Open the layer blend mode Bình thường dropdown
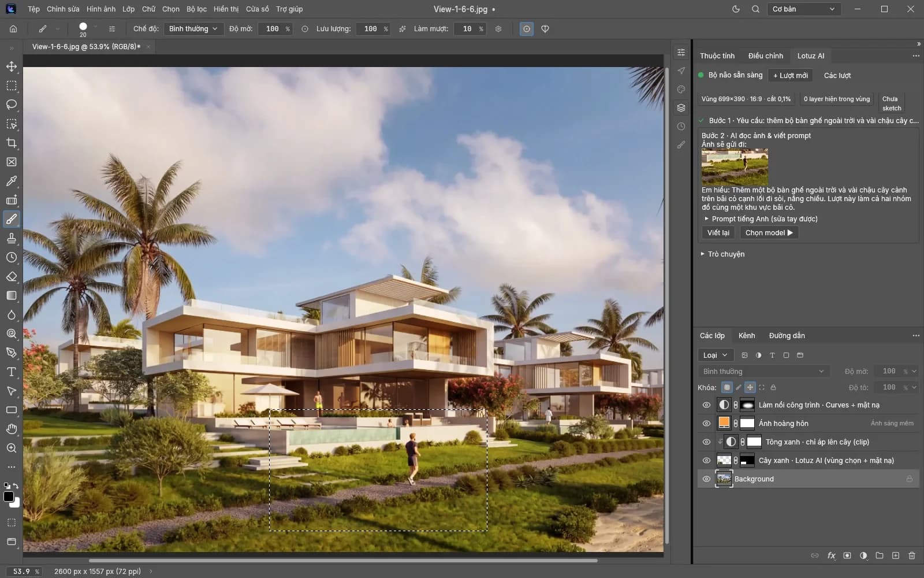The image size is (924, 578). point(763,372)
